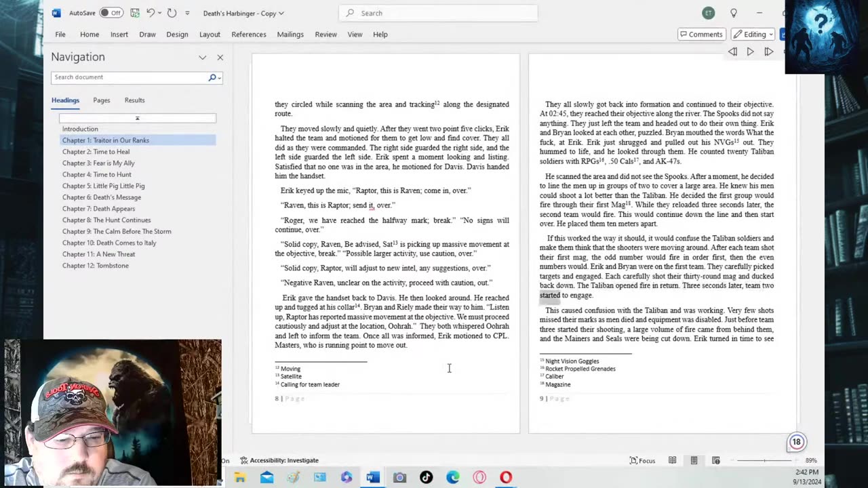The width and height of the screenshot is (868, 488).
Task: Open the Death's Harbinger - Copy title dropdown
Action: pos(243,13)
